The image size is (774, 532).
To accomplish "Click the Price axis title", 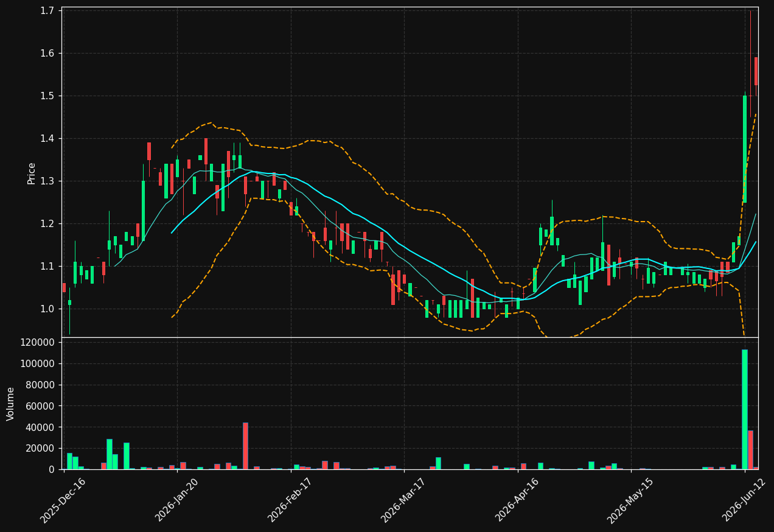I will pyautogui.click(x=32, y=173).
